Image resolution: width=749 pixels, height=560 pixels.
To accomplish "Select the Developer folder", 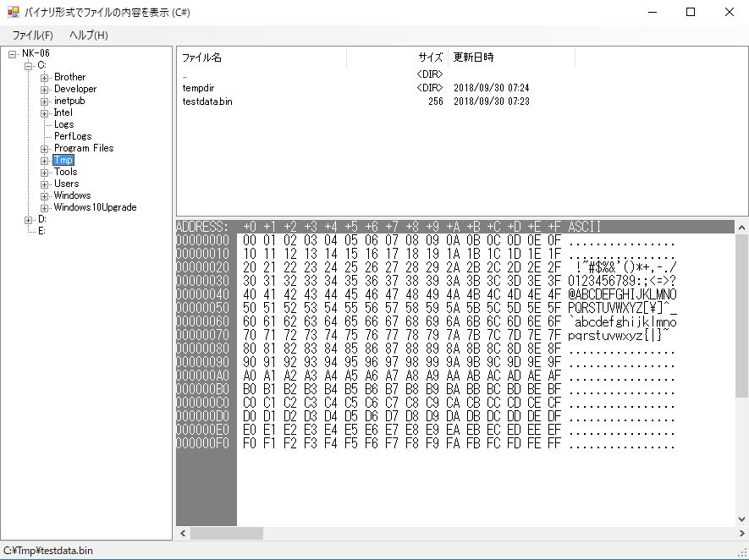I will 75,89.
